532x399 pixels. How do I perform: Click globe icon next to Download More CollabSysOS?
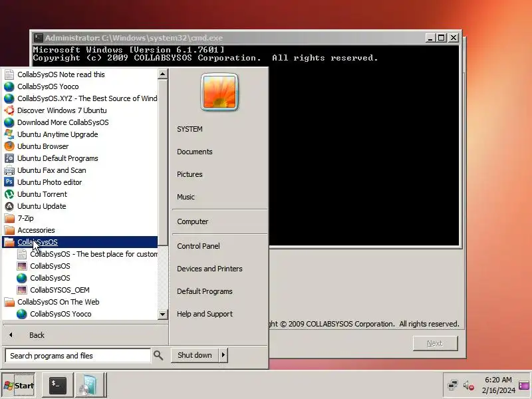pos(9,122)
